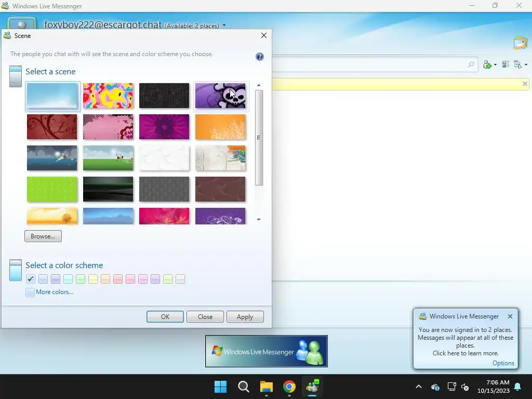The width and height of the screenshot is (532, 399).
Task: Select the colorful graffiti scene
Action: point(108,96)
